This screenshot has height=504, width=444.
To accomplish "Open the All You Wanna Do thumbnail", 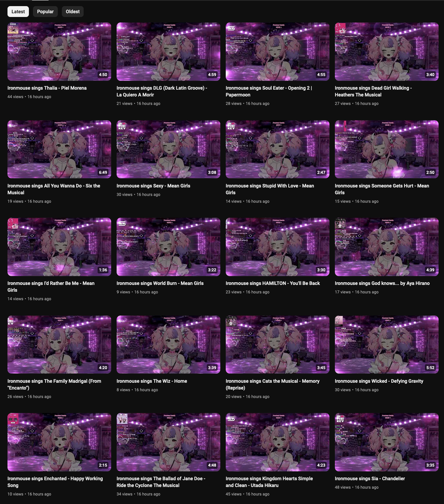I will point(59,149).
